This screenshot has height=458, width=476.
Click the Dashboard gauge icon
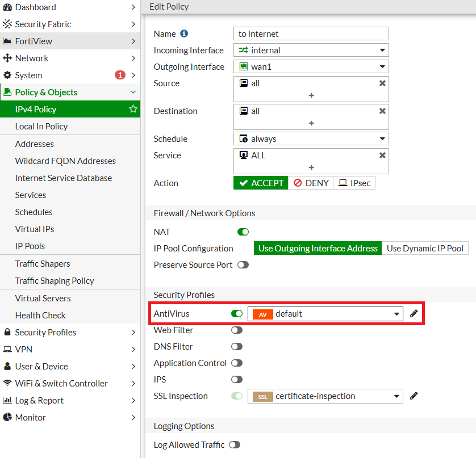point(7,7)
